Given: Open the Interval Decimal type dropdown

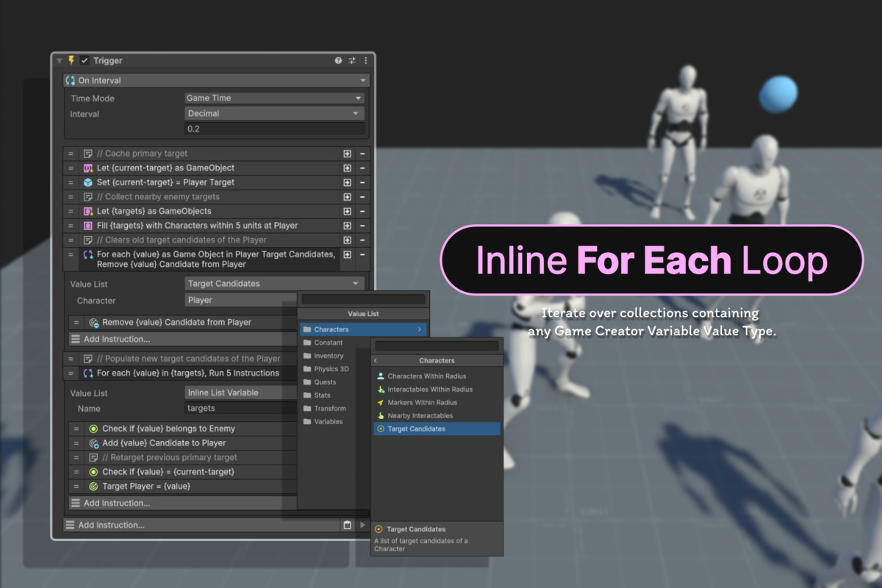Looking at the screenshot, I should click(274, 113).
